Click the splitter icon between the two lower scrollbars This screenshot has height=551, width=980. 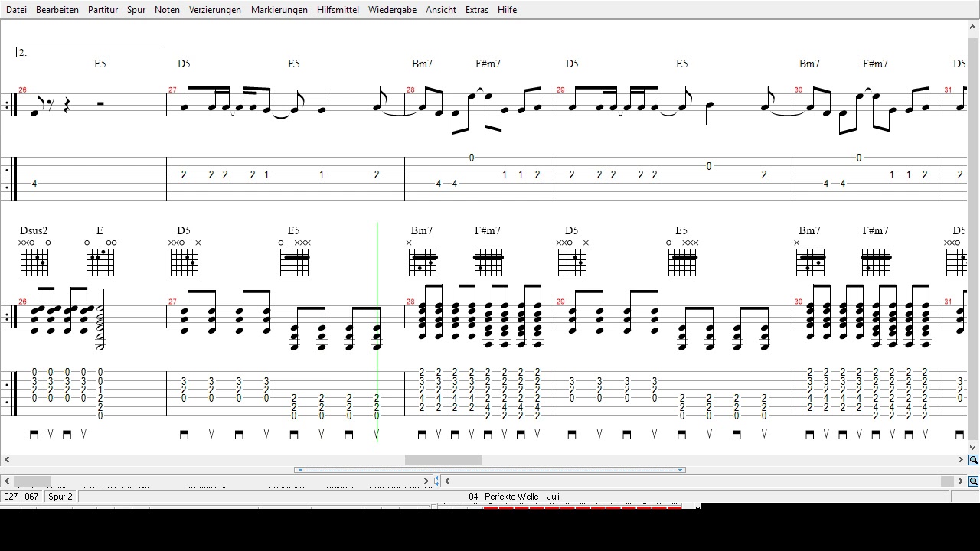click(x=437, y=481)
